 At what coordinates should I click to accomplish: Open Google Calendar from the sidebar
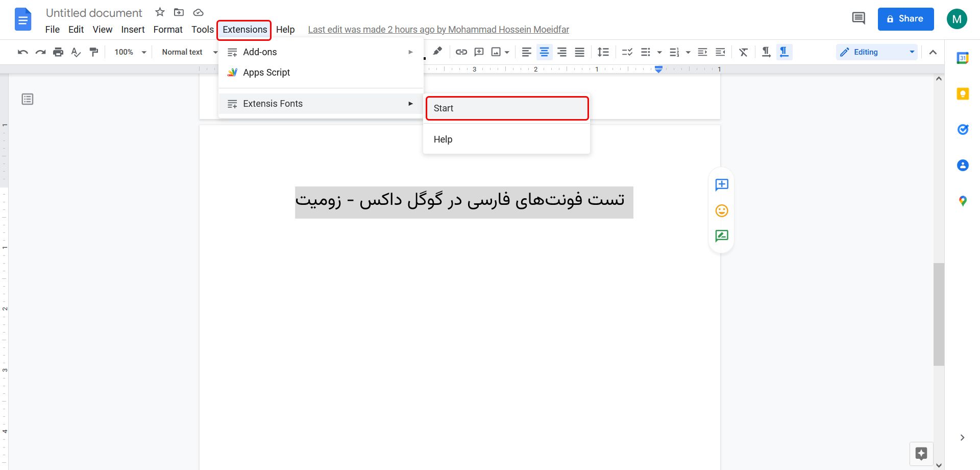[963, 58]
